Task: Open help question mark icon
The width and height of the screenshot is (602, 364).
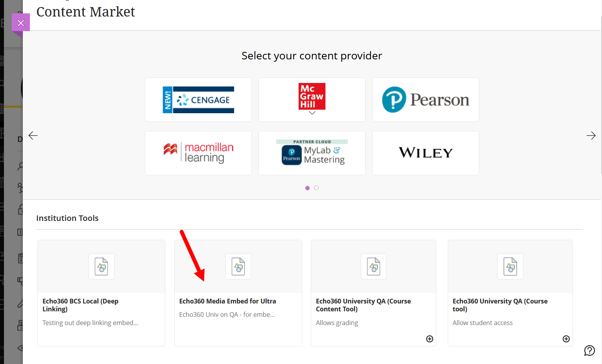Action: coord(589,350)
